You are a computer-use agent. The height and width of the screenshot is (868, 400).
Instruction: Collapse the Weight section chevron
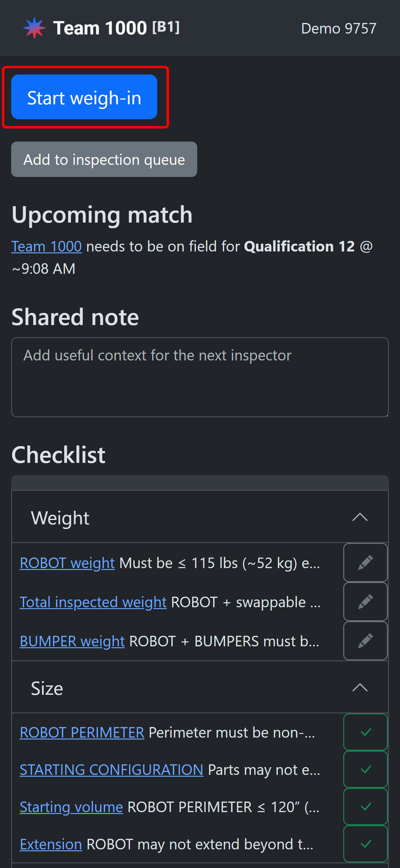pyautogui.click(x=360, y=517)
